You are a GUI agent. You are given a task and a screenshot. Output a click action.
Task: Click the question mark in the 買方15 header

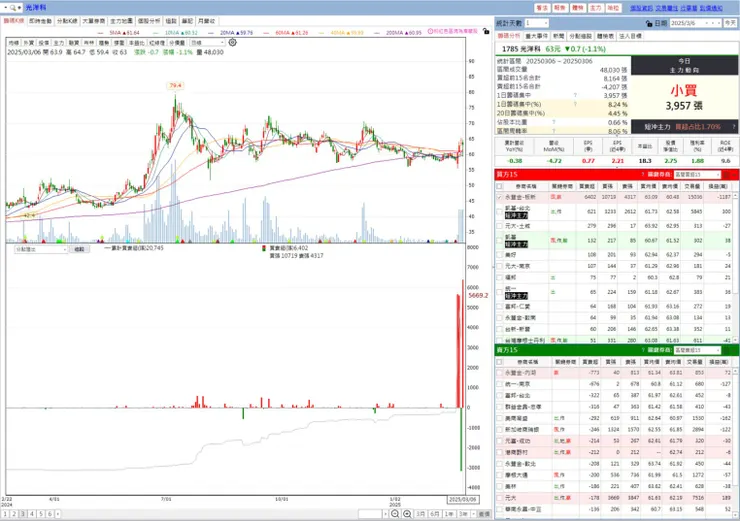pyautogui.click(x=643, y=175)
